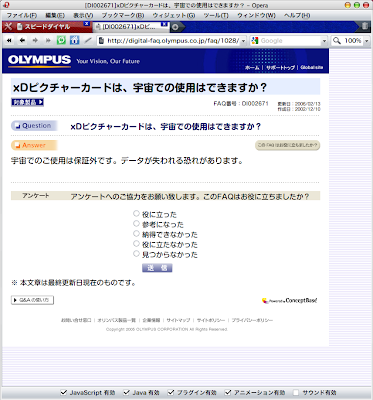Viewport: 373px width, 400px height.
Task: Open the ブックマーク(B) menu
Action: coord(123,15)
